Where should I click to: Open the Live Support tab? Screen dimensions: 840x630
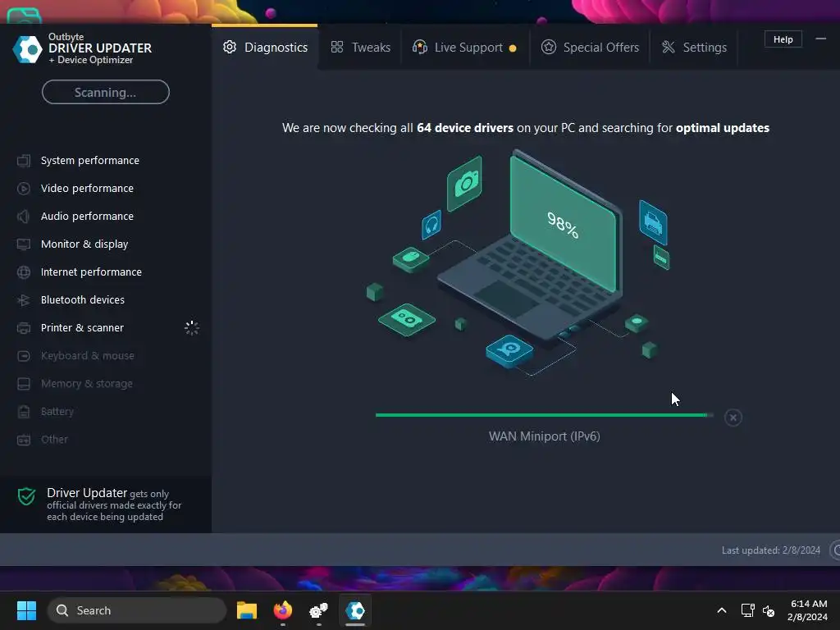[x=464, y=47]
